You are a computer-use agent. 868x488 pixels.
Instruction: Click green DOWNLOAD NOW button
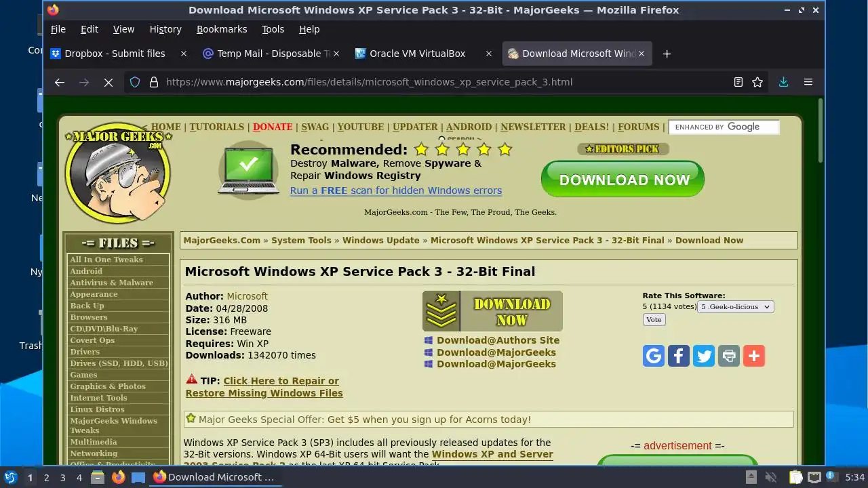pyautogui.click(x=623, y=180)
